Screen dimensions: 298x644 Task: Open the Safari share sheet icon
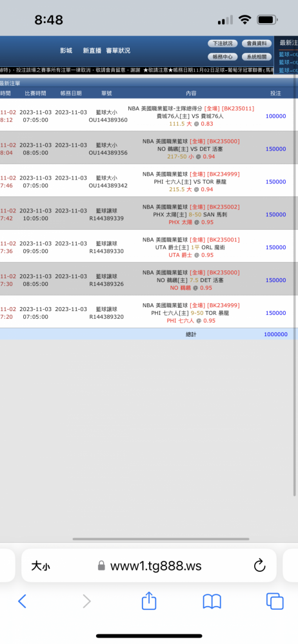(149, 600)
